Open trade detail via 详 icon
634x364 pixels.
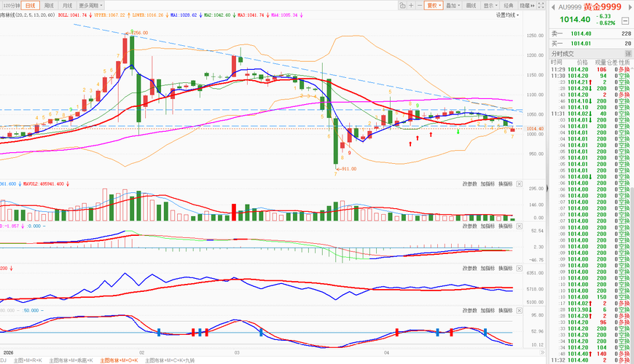point(628,53)
